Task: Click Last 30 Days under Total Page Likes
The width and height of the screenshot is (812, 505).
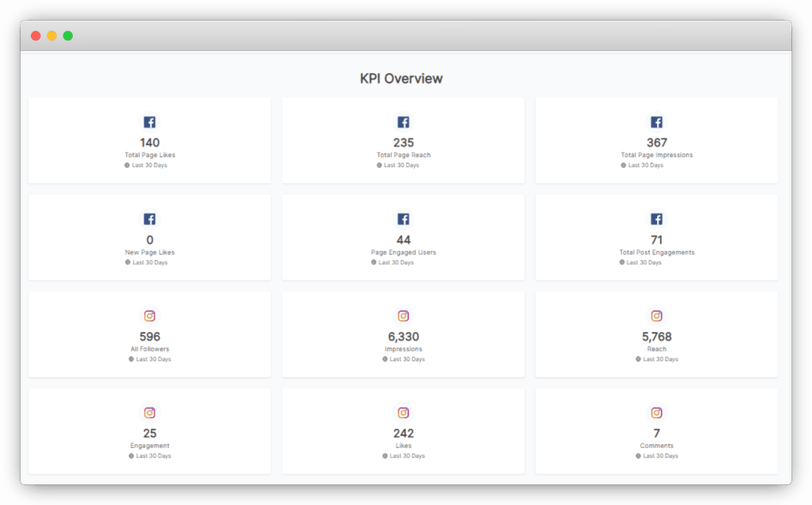Action: [149, 165]
